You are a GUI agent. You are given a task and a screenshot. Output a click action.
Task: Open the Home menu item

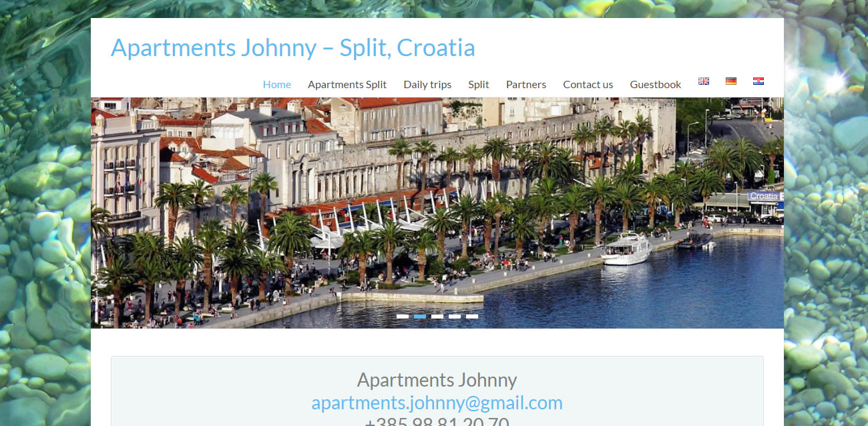[x=277, y=84]
